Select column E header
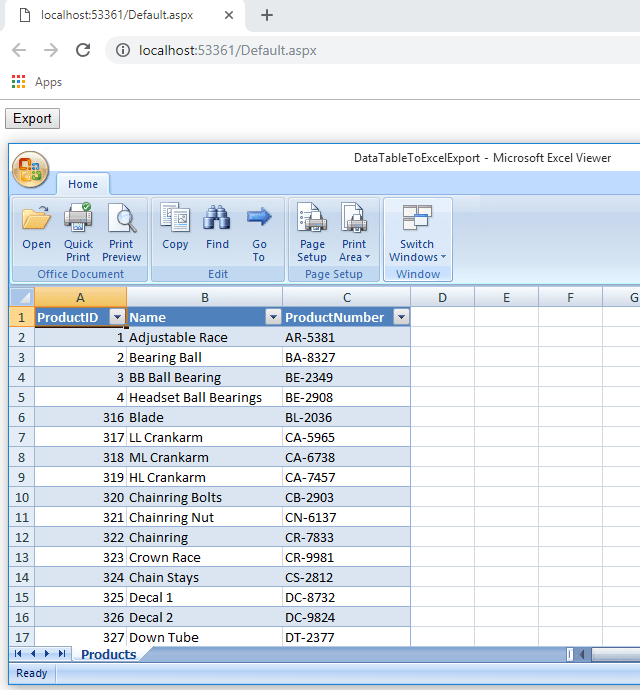This screenshot has width=640, height=698. click(x=506, y=297)
